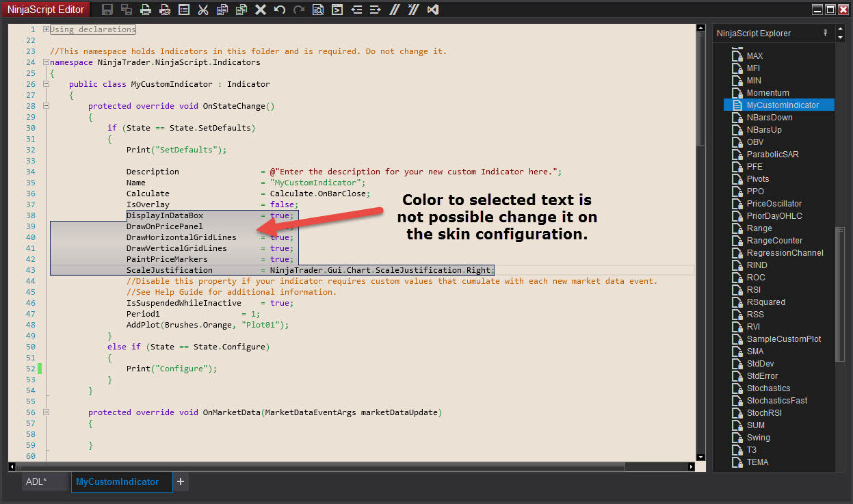Expand the Using declarations region
The image size is (853, 504).
46,29
